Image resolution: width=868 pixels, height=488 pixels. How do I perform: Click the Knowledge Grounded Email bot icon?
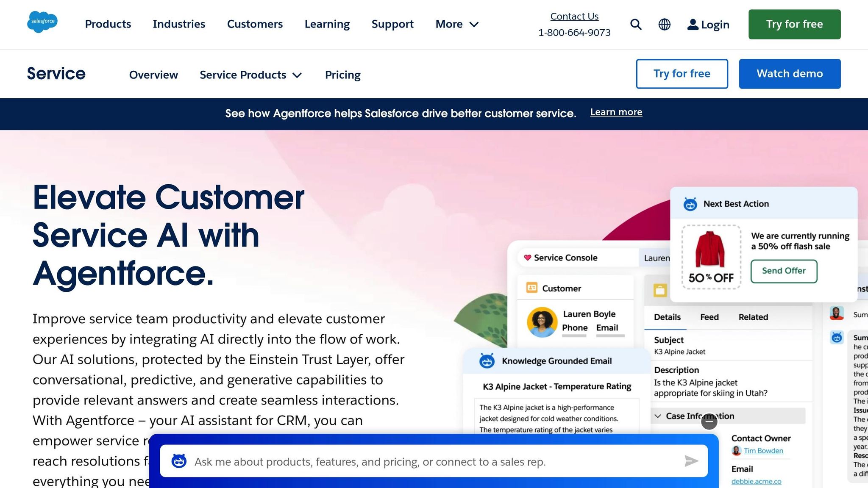coord(487,361)
